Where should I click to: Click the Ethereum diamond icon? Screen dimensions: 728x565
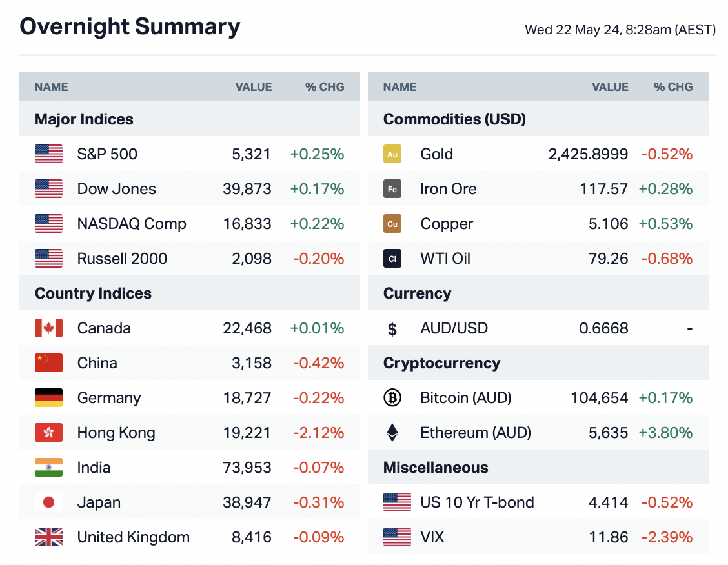[392, 433]
